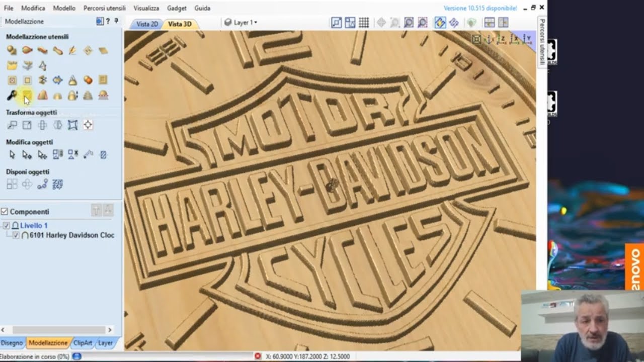Switch to the Vista 2D tab

click(147, 24)
